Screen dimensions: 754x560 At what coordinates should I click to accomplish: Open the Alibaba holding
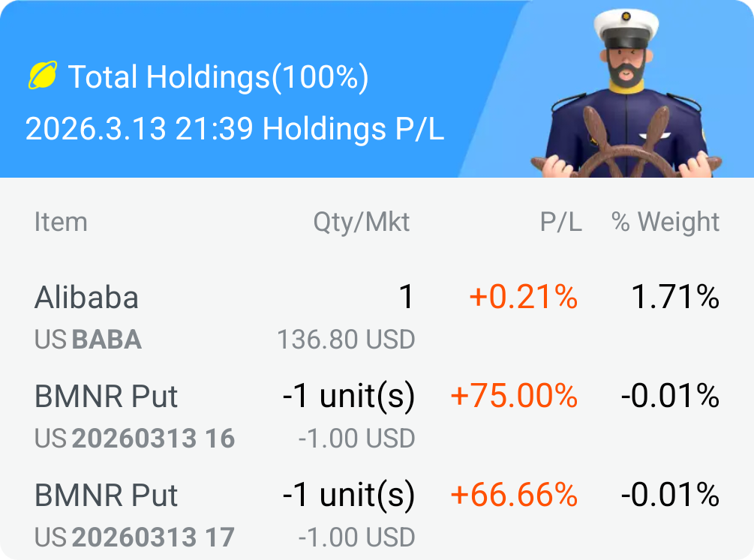point(87,298)
